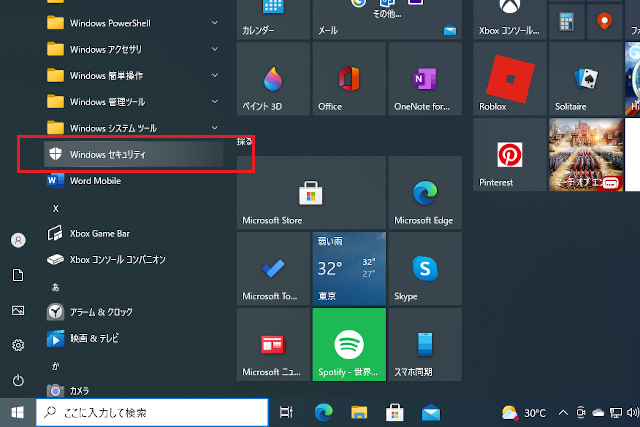
Task: Focus the ここに入力して検索 search box
Action: point(152,413)
